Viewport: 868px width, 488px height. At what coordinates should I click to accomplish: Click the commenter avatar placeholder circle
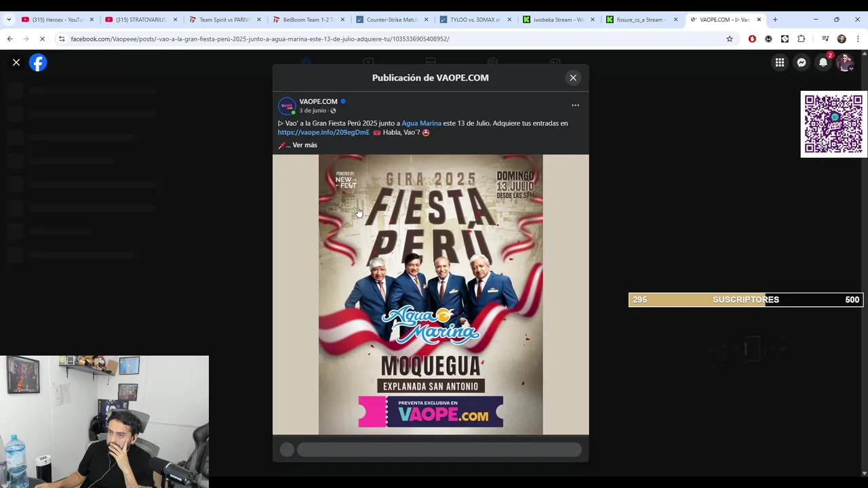tap(287, 449)
